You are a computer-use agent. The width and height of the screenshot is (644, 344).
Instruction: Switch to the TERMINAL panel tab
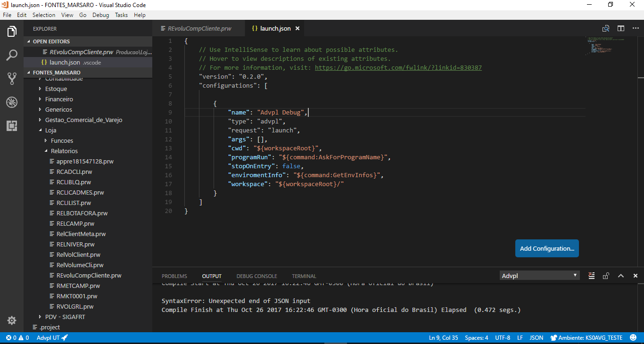tap(304, 276)
